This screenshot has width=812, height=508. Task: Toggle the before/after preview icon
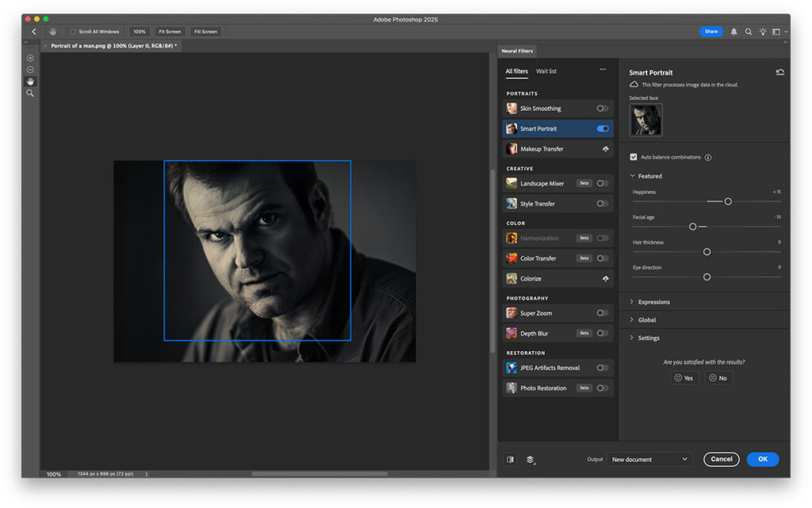511,460
